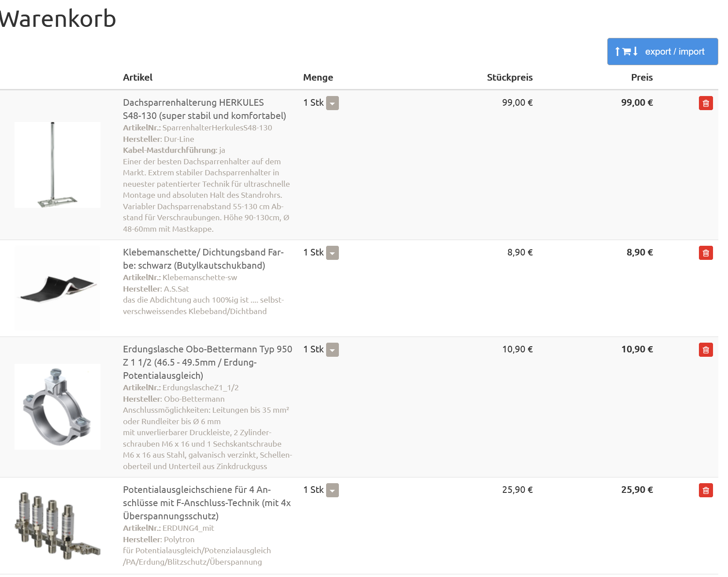728x577 pixels.
Task: Remove the Potentialausgleichschiene item from cart
Action: [706, 490]
